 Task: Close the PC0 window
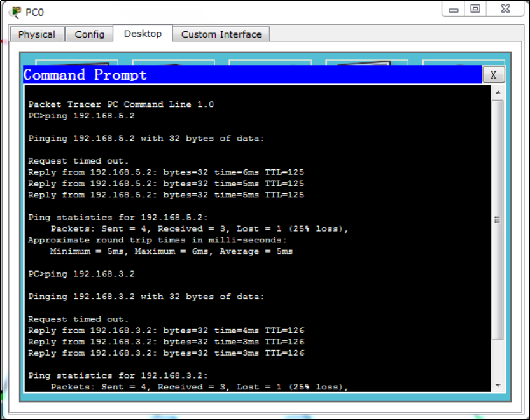tap(505, 9)
